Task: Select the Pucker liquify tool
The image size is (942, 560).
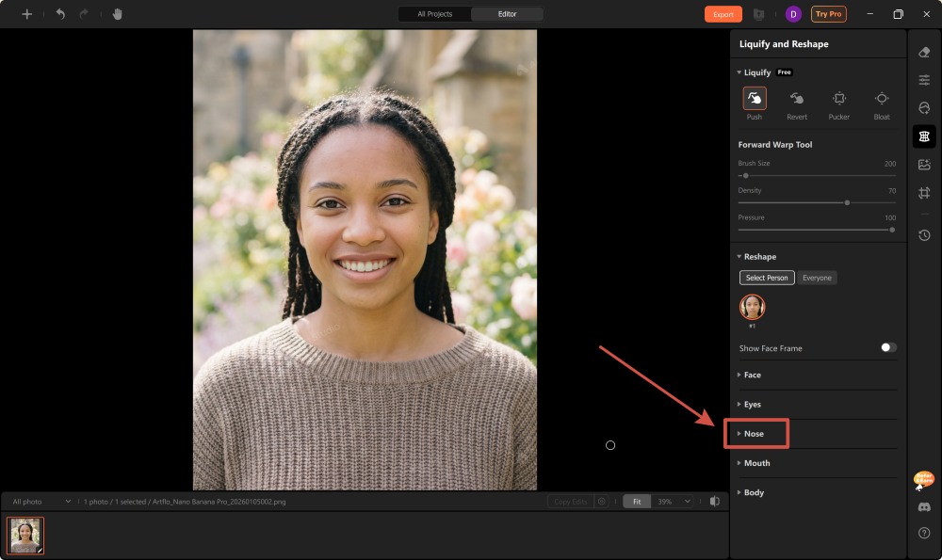Action: pyautogui.click(x=838, y=99)
